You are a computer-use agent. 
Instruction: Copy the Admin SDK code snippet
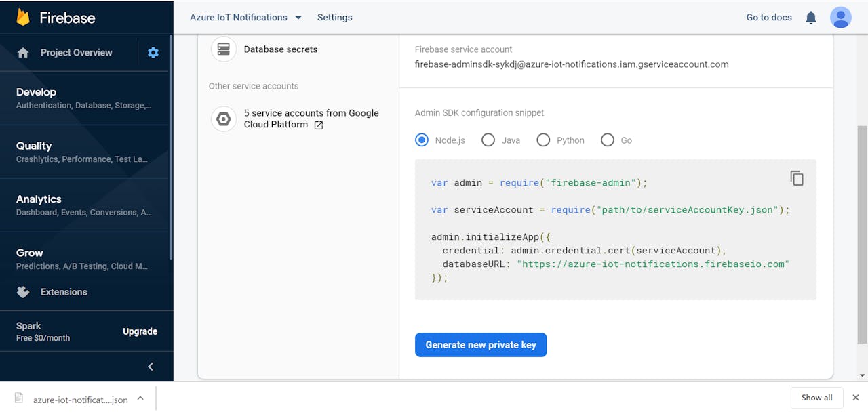[x=797, y=178]
